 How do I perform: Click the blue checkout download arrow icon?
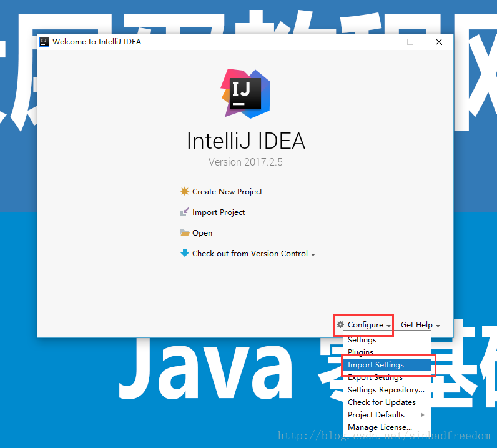point(184,253)
